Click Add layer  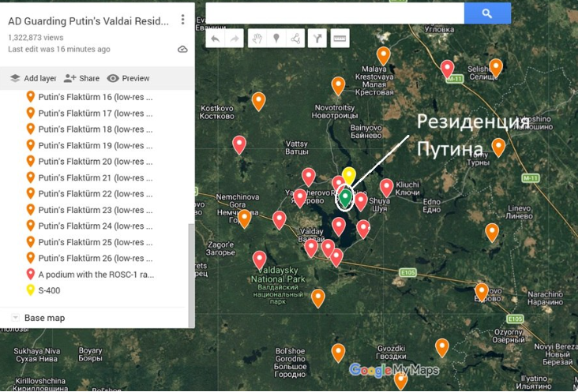pos(33,78)
